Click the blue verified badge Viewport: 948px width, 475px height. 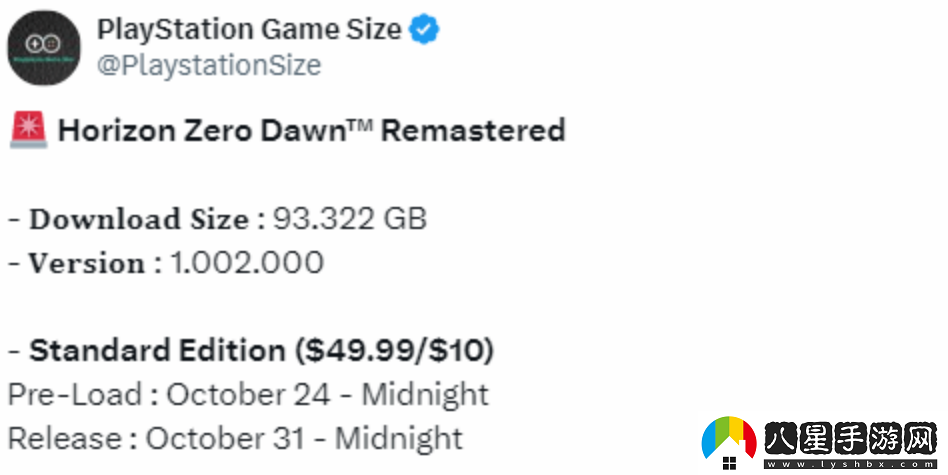click(425, 31)
